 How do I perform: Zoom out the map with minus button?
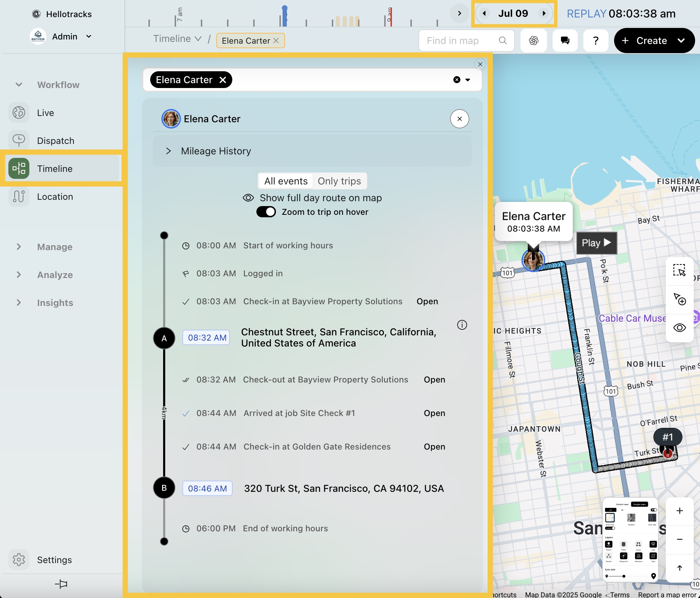pos(679,539)
